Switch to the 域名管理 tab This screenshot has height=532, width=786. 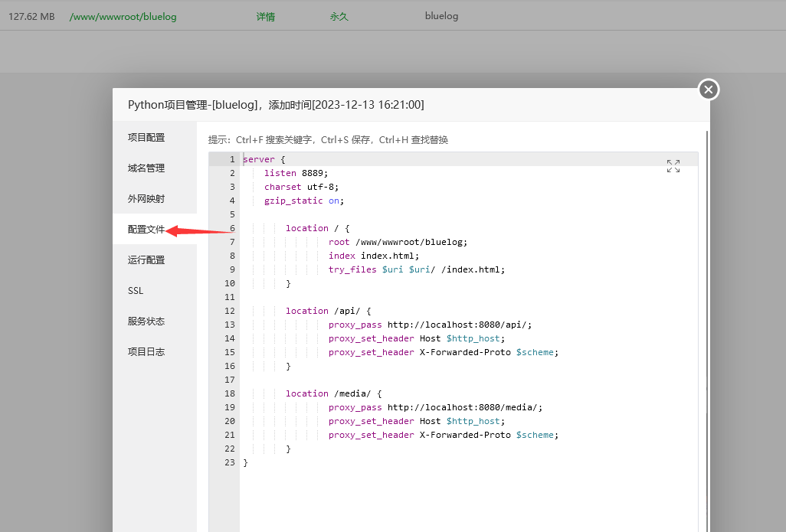(x=146, y=168)
